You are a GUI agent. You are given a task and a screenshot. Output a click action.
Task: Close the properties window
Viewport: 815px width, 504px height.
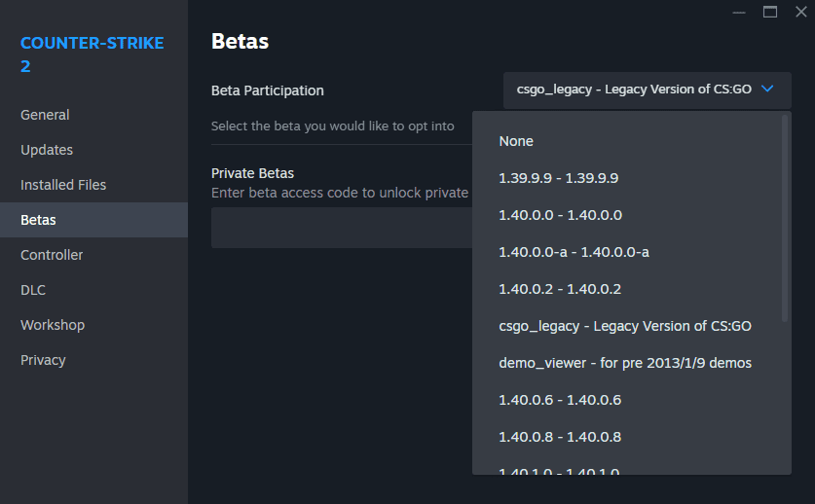coord(800,12)
